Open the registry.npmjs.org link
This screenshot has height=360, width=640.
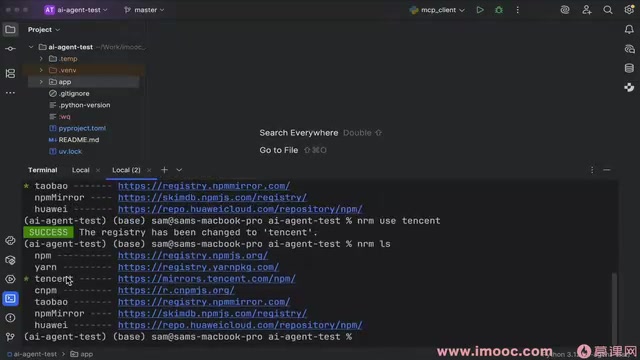(193, 256)
